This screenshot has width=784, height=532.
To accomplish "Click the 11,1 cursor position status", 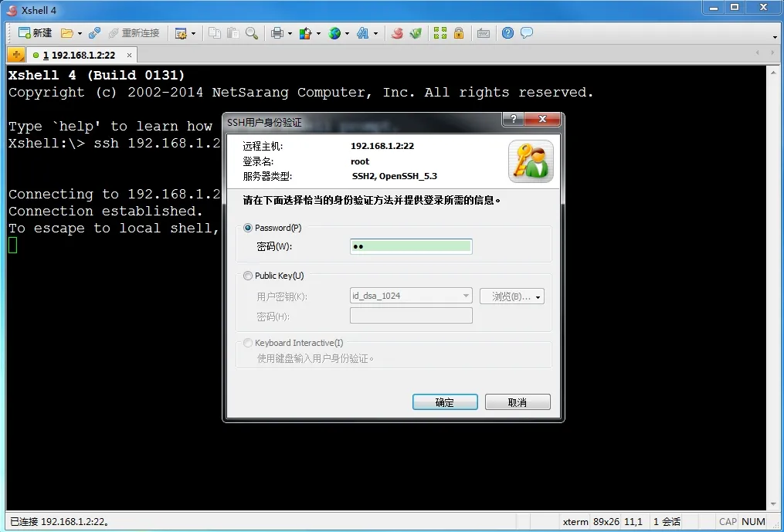I will (633, 521).
